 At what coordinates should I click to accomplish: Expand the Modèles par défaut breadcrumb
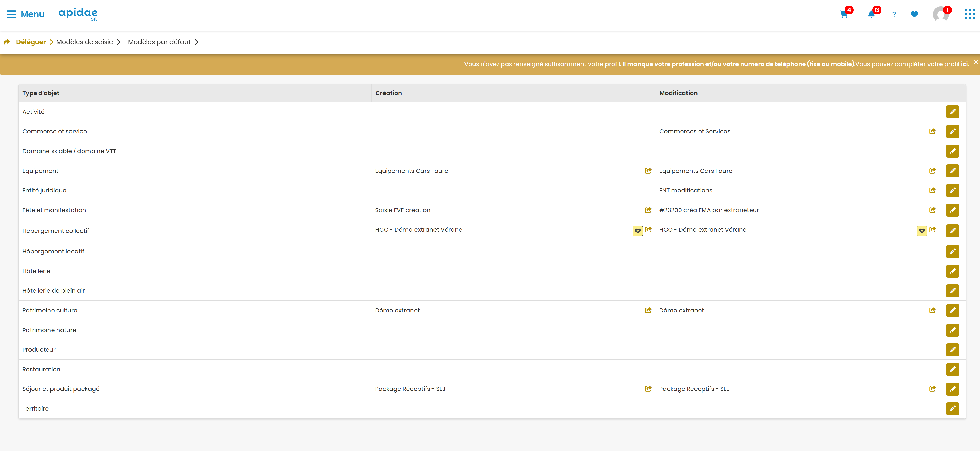[163, 42]
